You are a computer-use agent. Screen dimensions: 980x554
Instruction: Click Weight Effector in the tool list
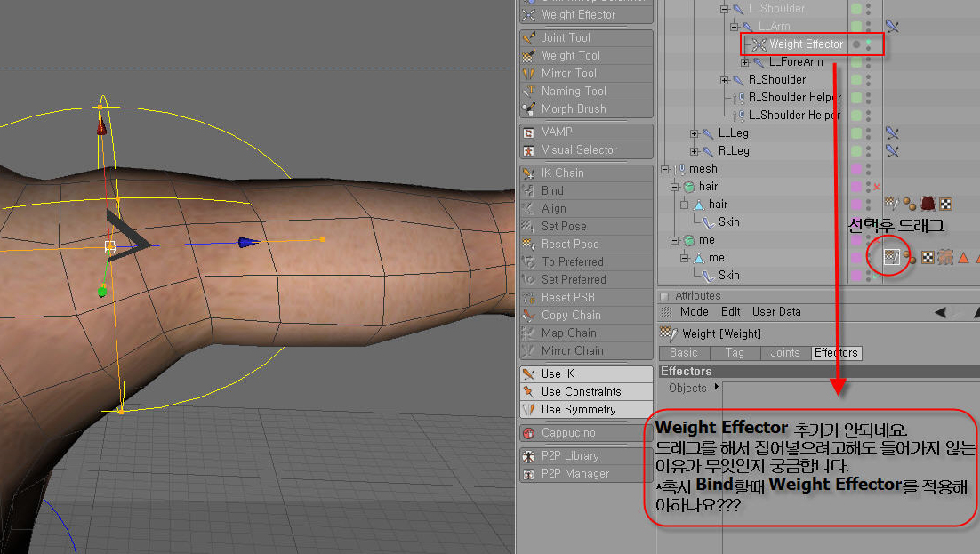coord(586,14)
